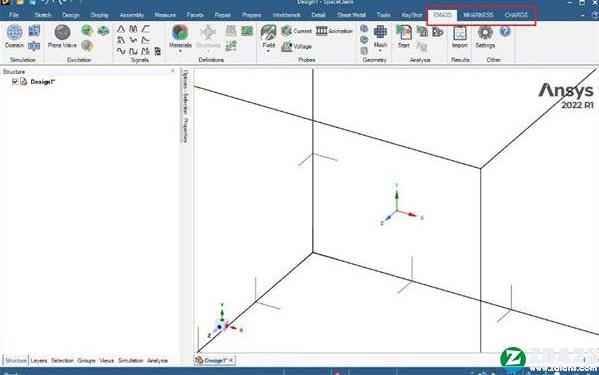Add a Voltage probe

296,47
